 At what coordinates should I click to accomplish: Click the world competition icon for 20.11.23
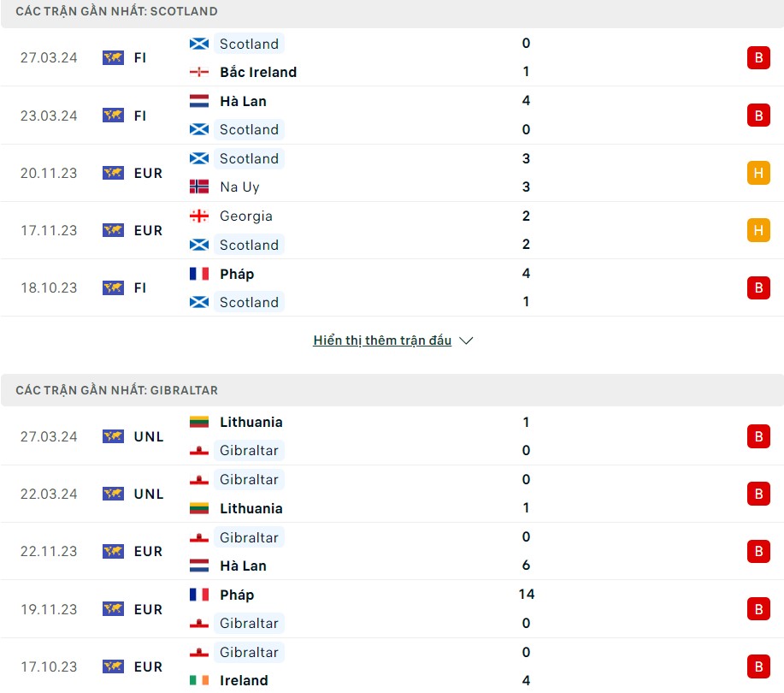[x=113, y=173]
